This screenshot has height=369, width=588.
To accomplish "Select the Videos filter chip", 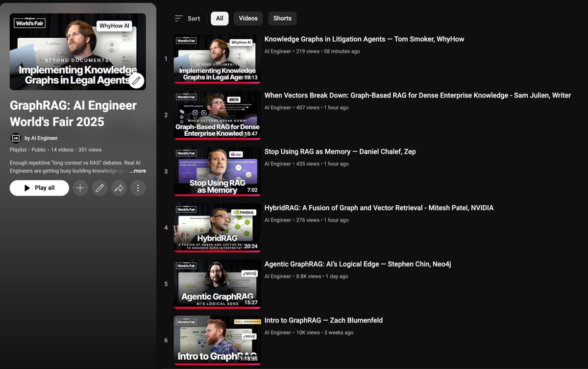I will (248, 19).
